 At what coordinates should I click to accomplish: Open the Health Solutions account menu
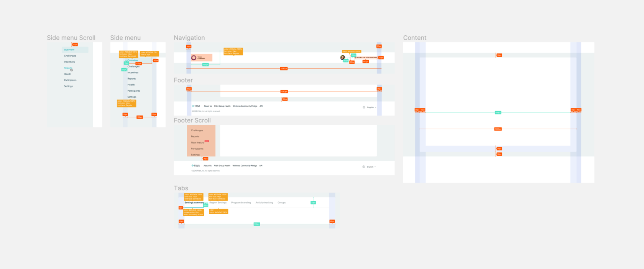coord(366,58)
